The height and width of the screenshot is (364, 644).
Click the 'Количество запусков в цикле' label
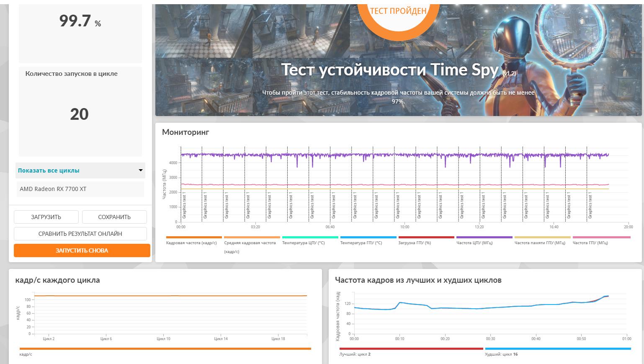point(71,74)
